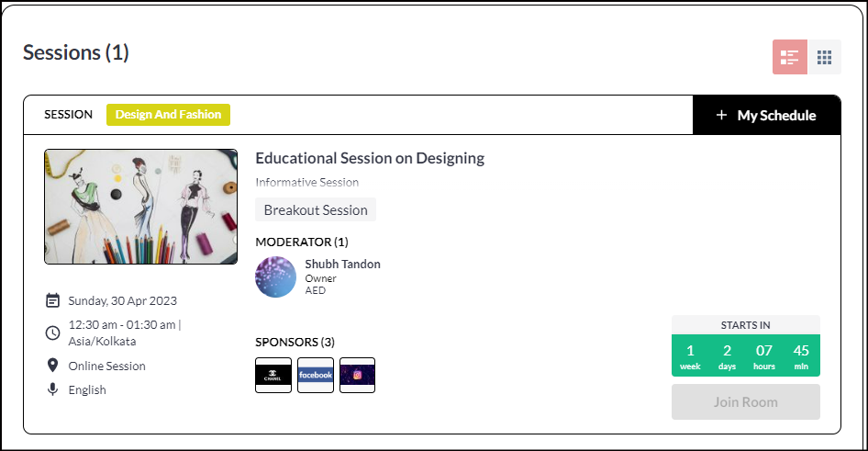Viewport: 868px width, 451px height.
Task: Click the microphone language icon
Action: [x=52, y=389]
